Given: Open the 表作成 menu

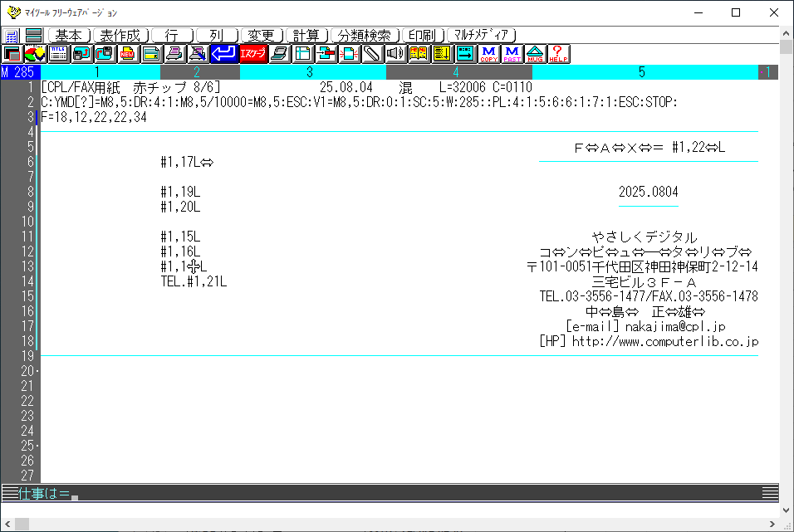Looking at the screenshot, I should [x=120, y=36].
